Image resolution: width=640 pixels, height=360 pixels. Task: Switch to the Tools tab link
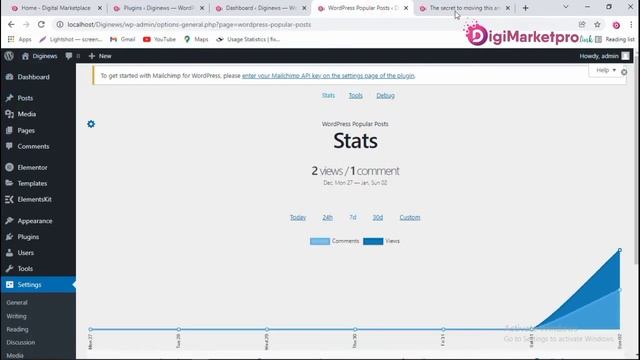pos(356,95)
